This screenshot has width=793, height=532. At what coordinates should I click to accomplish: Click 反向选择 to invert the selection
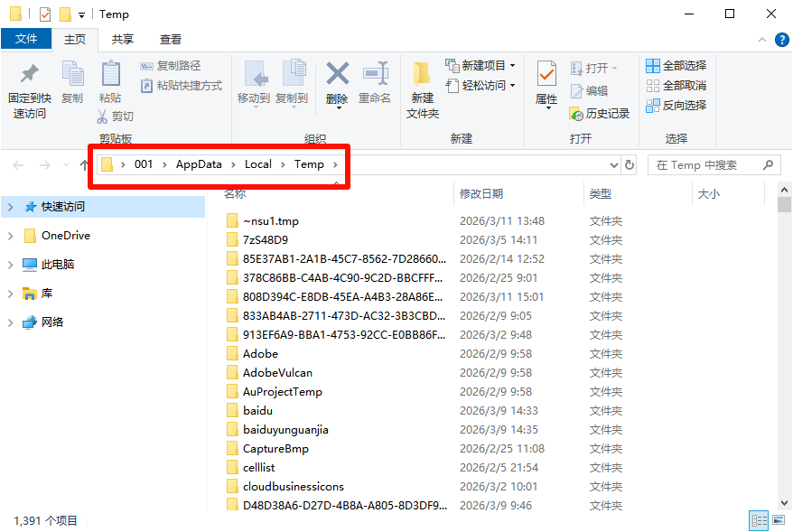point(676,105)
